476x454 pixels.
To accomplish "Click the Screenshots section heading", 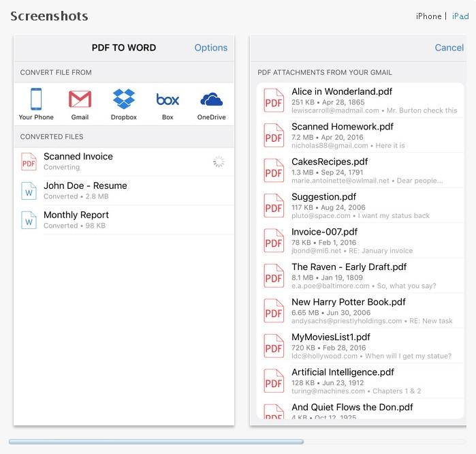I will coord(49,16).
